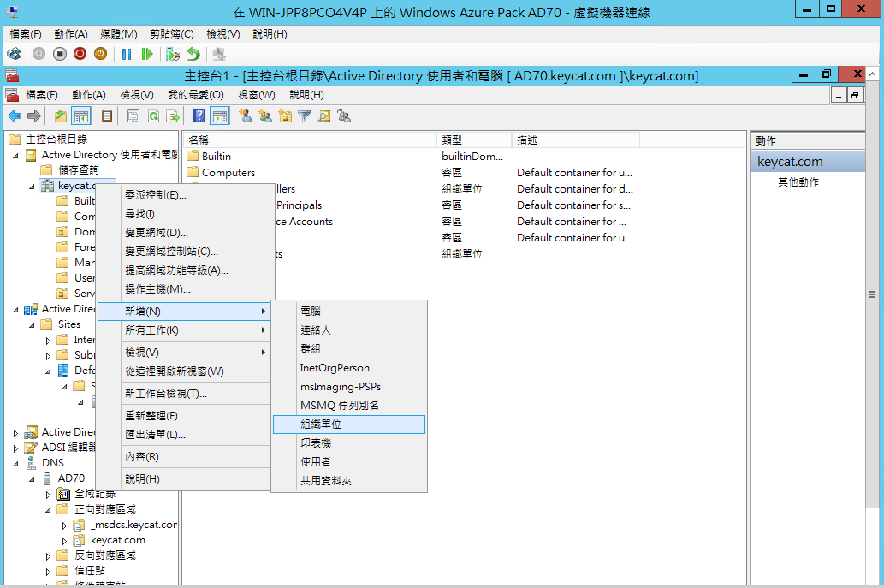Open properties sheet icon in MMC toolbar
This screenshot has width=884, height=588.
click(133, 116)
